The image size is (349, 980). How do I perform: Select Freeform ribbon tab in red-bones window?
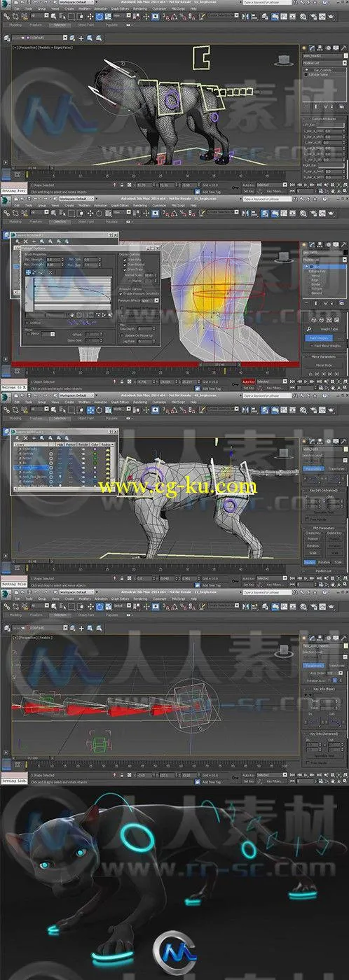pyautogui.click(x=36, y=613)
